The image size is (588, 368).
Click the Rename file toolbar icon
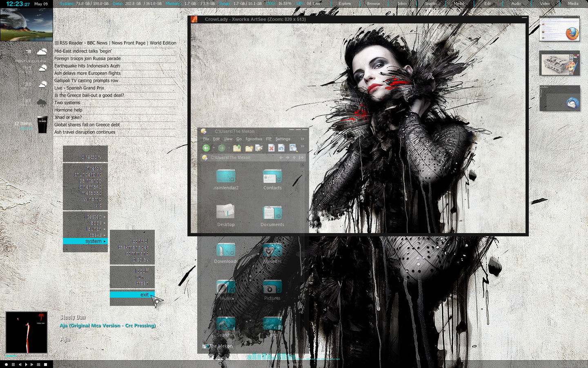(259, 148)
